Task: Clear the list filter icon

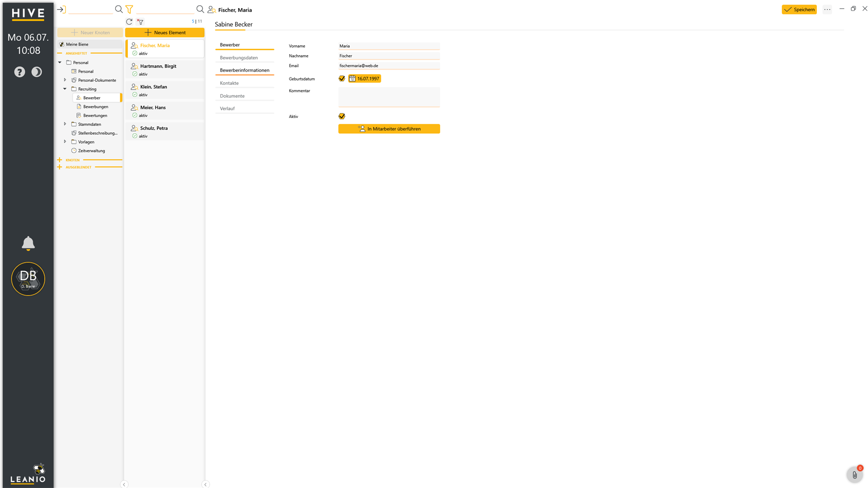Action: [x=140, y=22]
